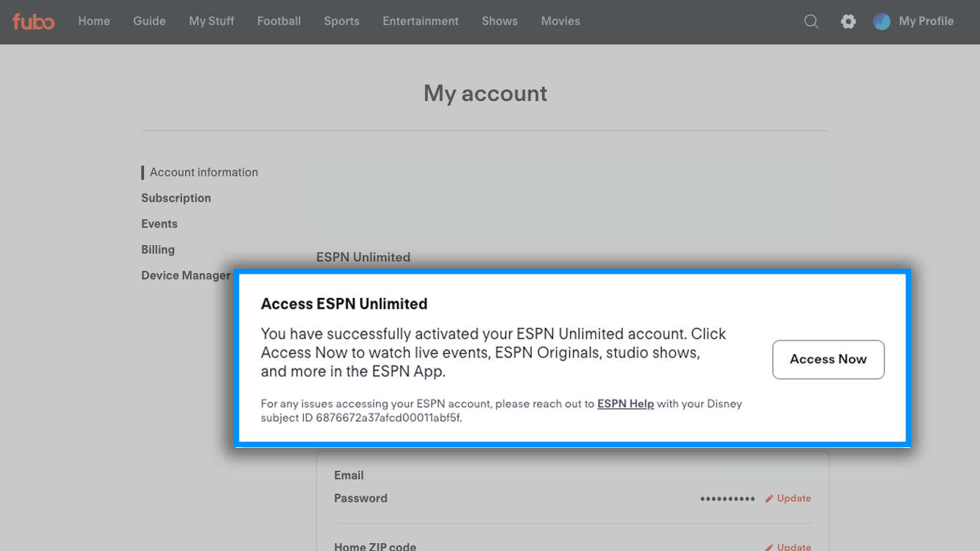This screenshot has width=980, height=551.
Task: Click the pencil icon beside Home ZIP code
Action: (769, 547)
